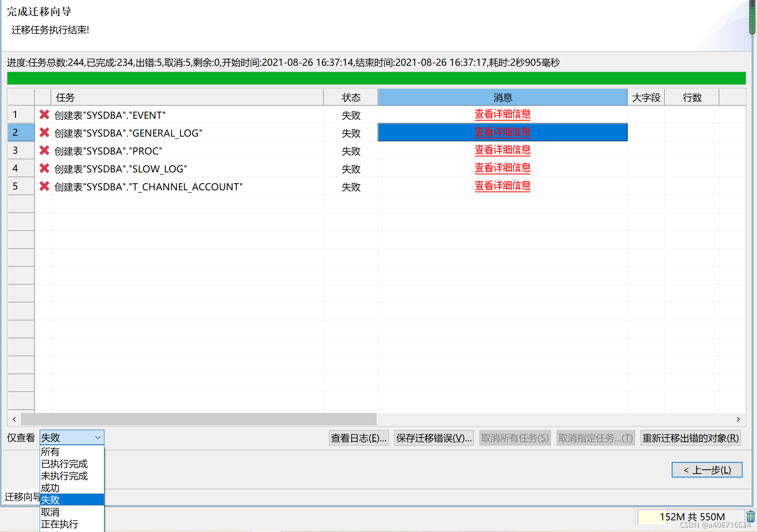
Task: Choose 失败 in the filter list
Action: [72, 500]
